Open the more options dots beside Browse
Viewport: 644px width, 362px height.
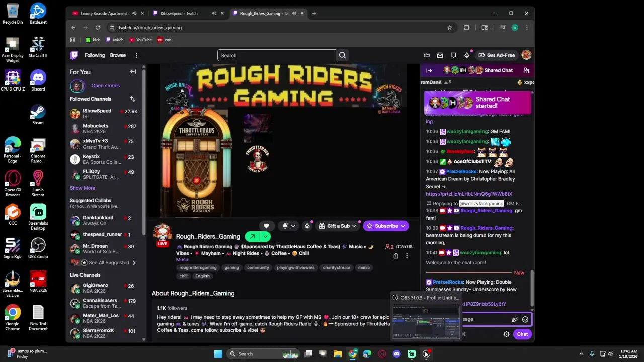click(136, 55)
